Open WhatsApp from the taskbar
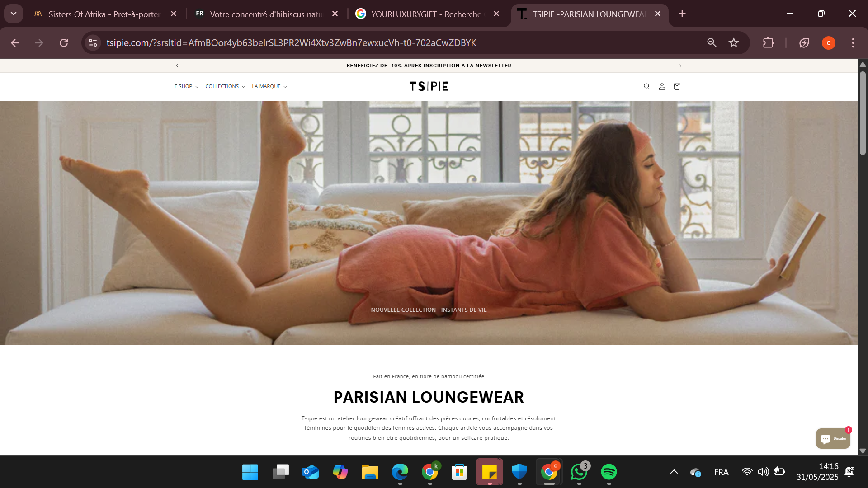This screenshot has height=488, width=868. [579, 472]
